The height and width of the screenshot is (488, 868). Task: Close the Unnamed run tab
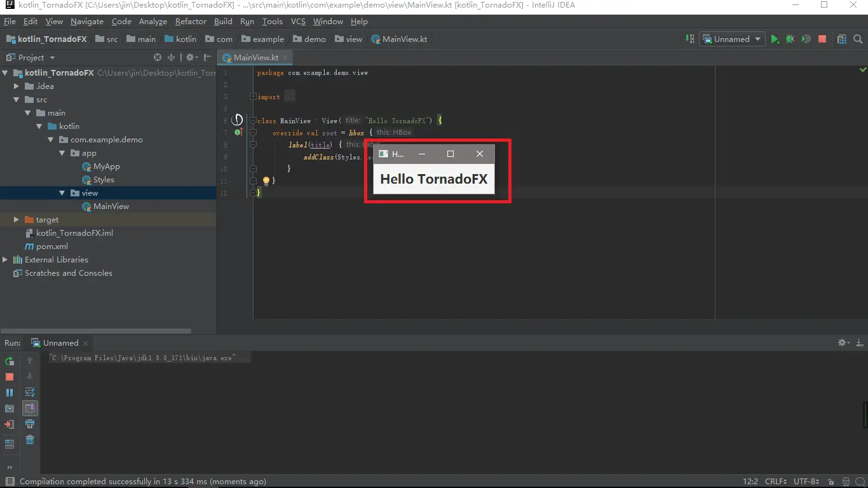coord(86,343)
